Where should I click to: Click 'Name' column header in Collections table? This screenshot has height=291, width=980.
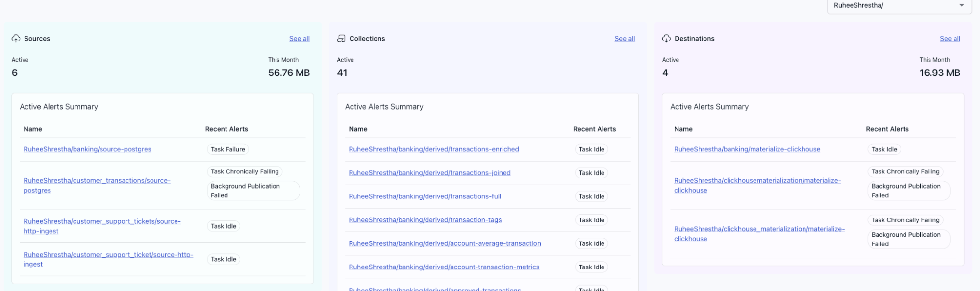pyautogui.click(x=358, y=129)
